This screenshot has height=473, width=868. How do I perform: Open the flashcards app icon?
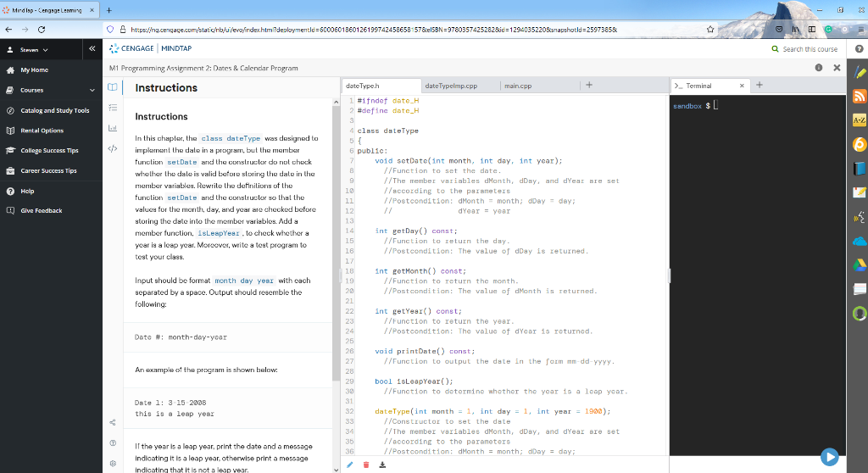[860, 288]
